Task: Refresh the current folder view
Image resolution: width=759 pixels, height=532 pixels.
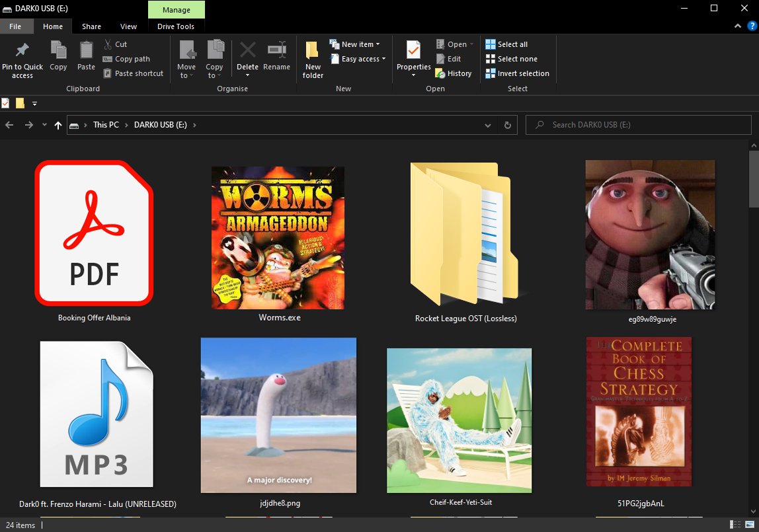Action: 507,125
